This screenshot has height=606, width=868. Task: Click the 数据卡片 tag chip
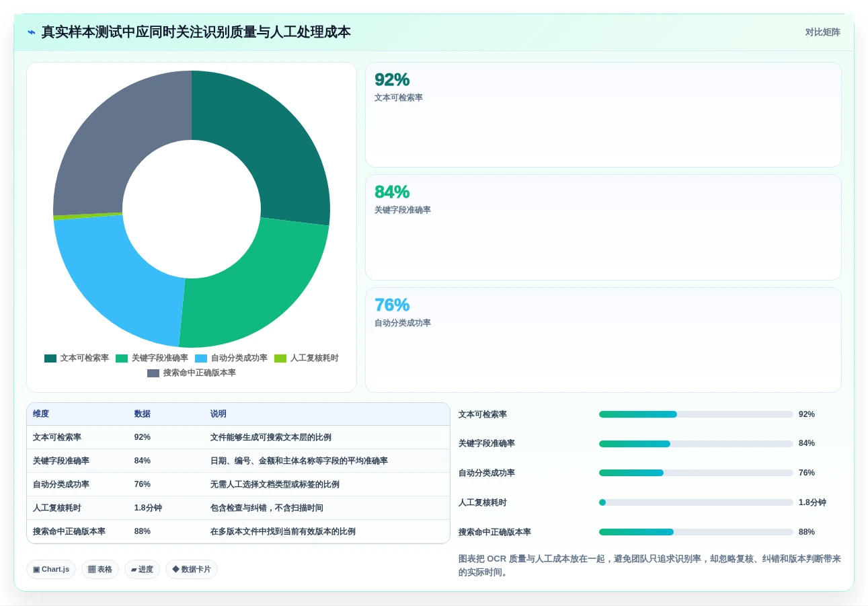point(192,570)
